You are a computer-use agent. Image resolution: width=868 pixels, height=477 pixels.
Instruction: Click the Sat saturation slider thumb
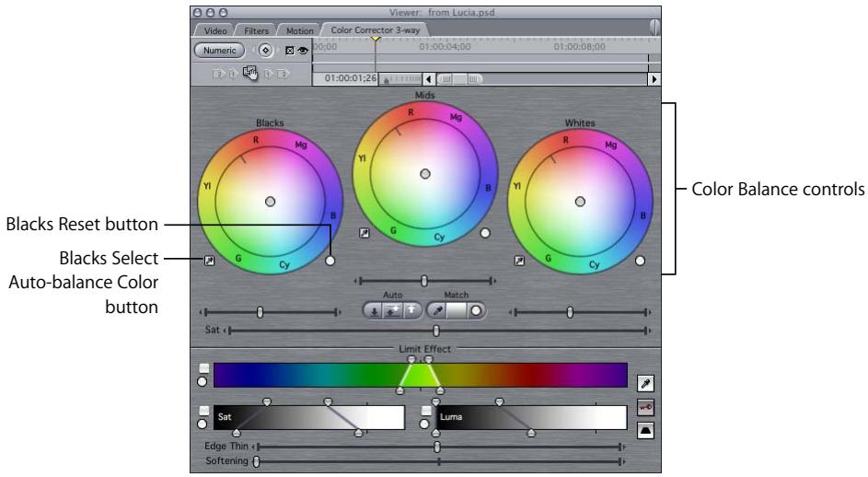436,331
